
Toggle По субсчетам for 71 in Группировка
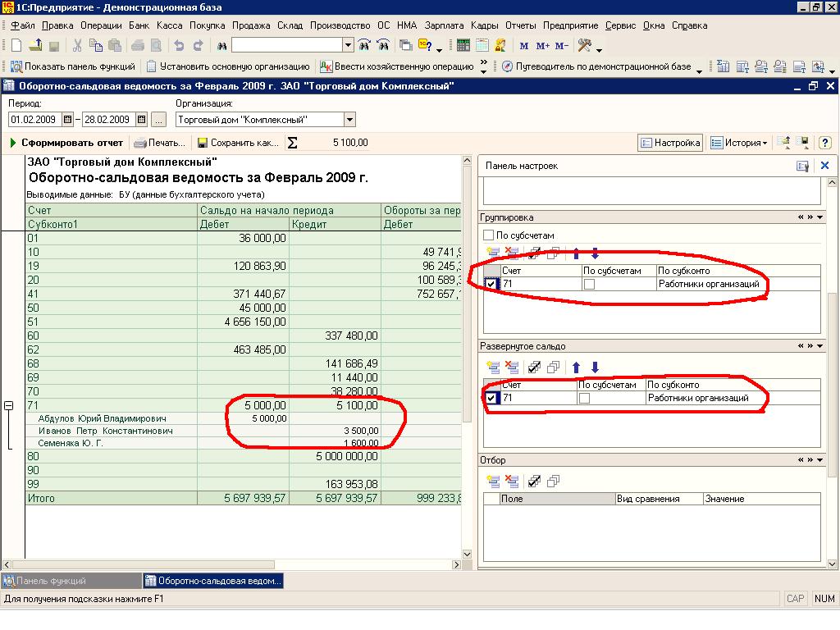pyautogui.click(x=589, y=285)
